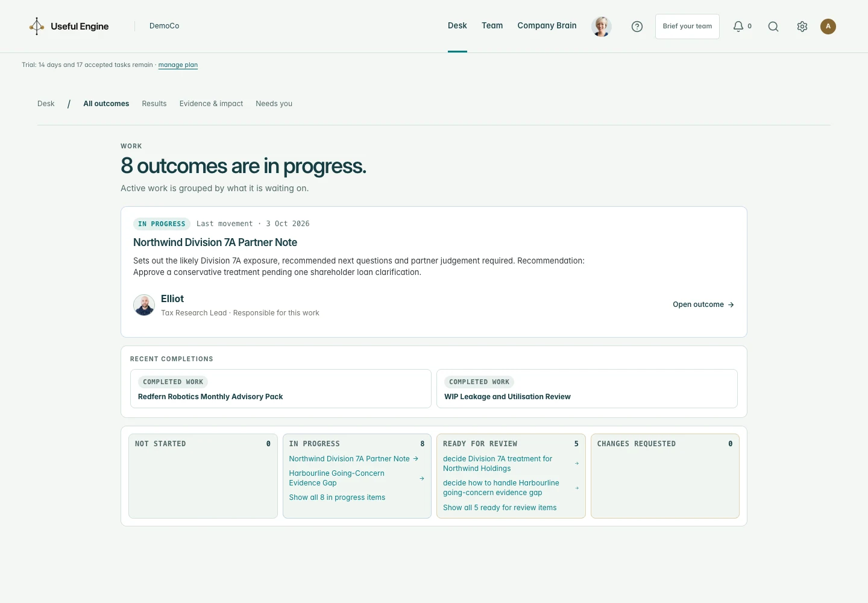868x603 pixels.
Task: Switch to the Team tab
Action: 492,26
